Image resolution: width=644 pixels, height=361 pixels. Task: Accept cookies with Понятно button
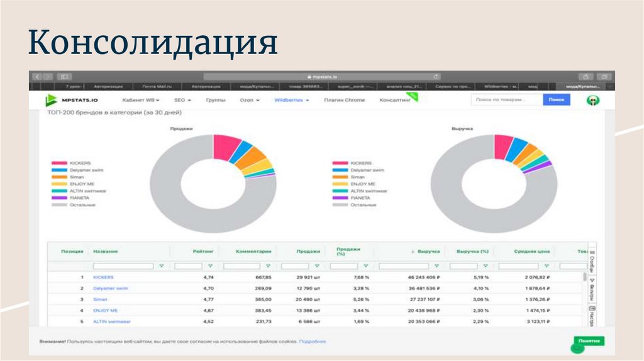[x=589, y=341]
